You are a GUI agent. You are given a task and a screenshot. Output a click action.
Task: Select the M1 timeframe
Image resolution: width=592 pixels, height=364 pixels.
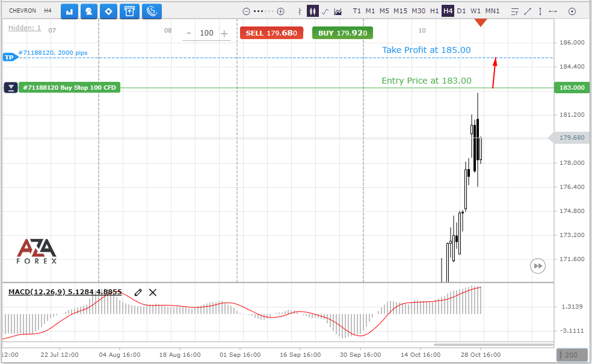370,11
